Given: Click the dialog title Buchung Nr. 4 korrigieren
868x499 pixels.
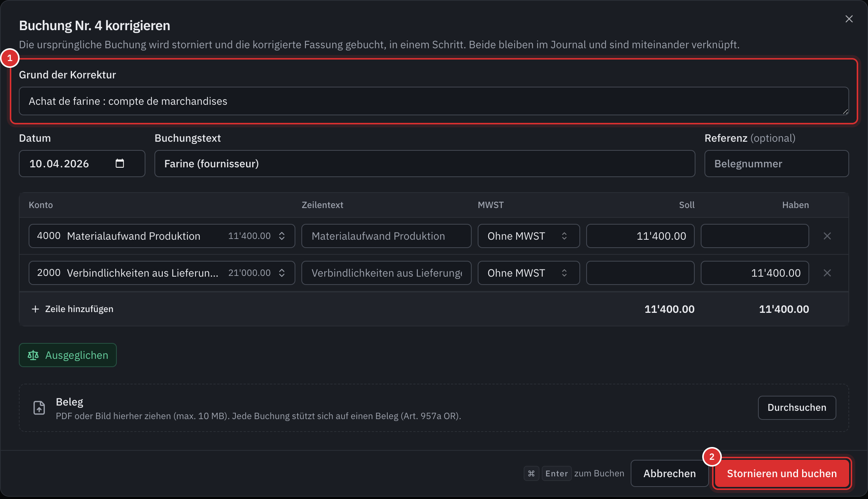Looking at the screenshot, I should point(95,26).
